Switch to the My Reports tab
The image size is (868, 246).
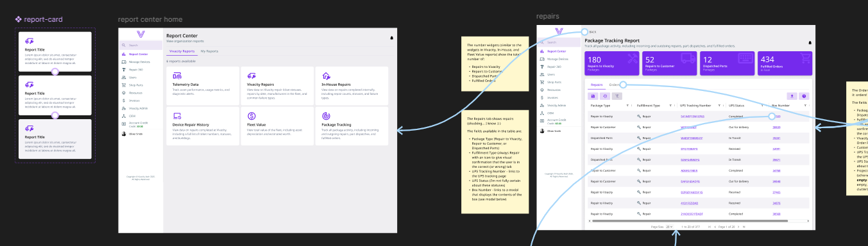click(x=209, y=51)
